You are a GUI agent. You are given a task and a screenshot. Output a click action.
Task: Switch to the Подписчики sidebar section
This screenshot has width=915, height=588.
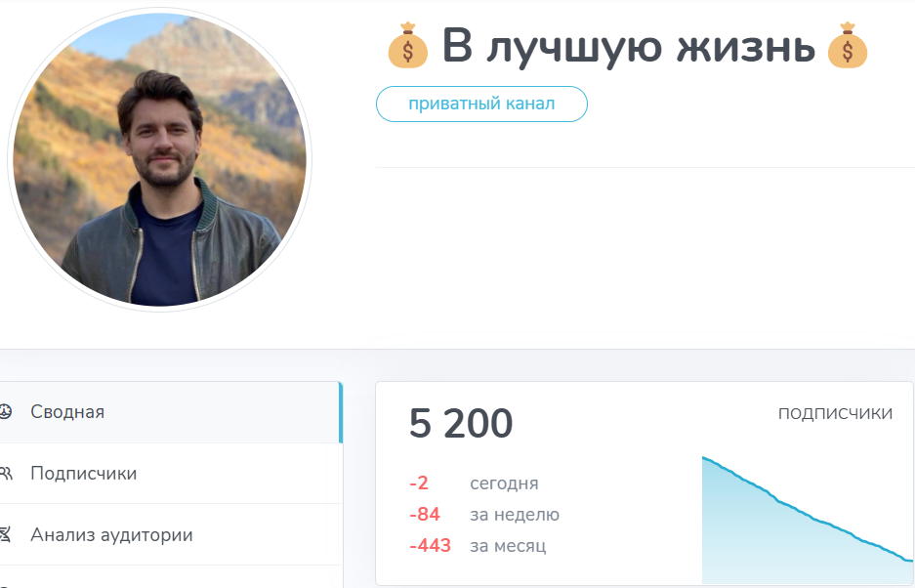84,474
